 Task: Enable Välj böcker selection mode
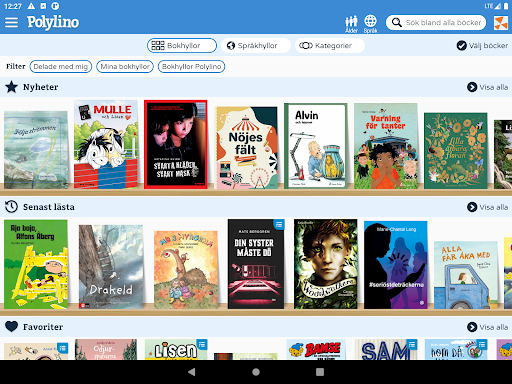click(482, 45)
